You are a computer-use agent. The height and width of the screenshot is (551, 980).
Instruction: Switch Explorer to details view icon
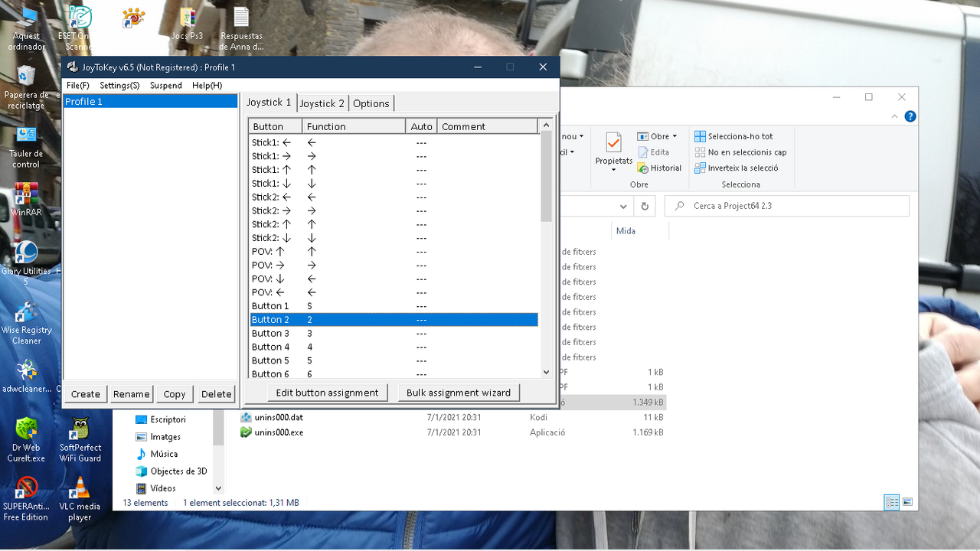pos(892,502)
